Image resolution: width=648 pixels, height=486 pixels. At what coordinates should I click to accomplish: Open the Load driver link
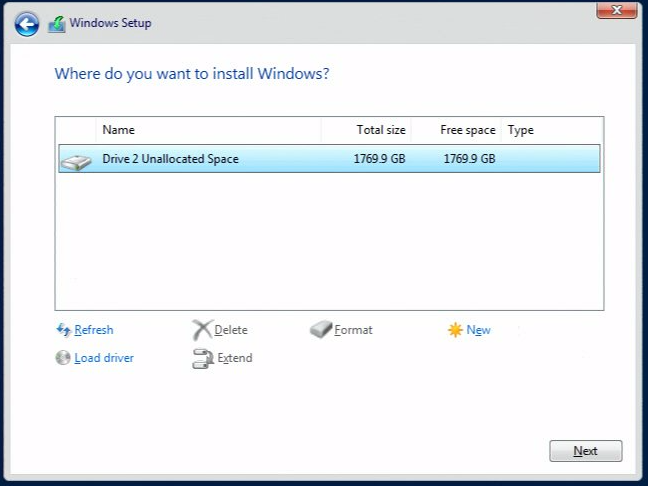(104, 358)
